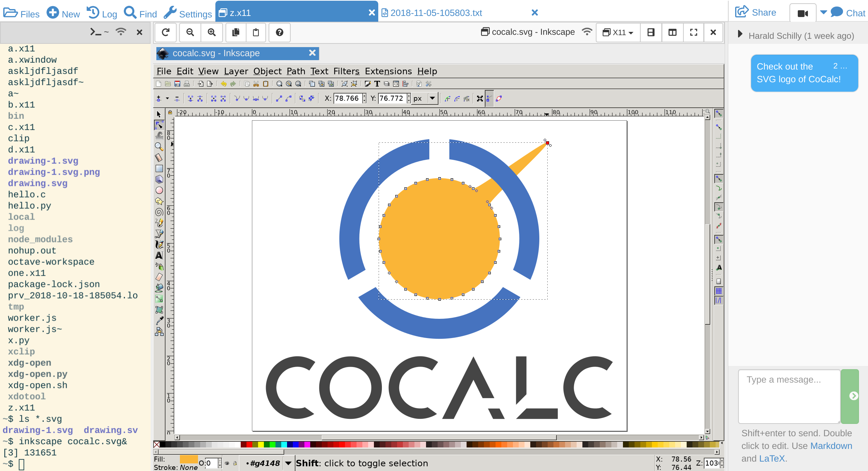Switch to the 2018-11-05-105803.txt tab
Image resolution: width=868 pixels, height=471 pixels.
pos(436,13)
